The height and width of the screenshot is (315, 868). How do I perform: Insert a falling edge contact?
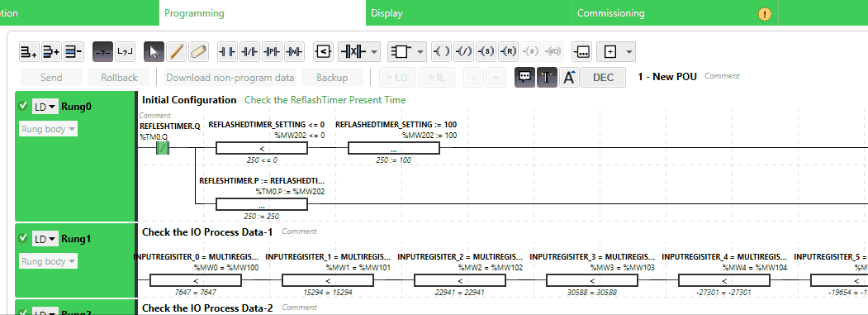click(x=294, y=52)
